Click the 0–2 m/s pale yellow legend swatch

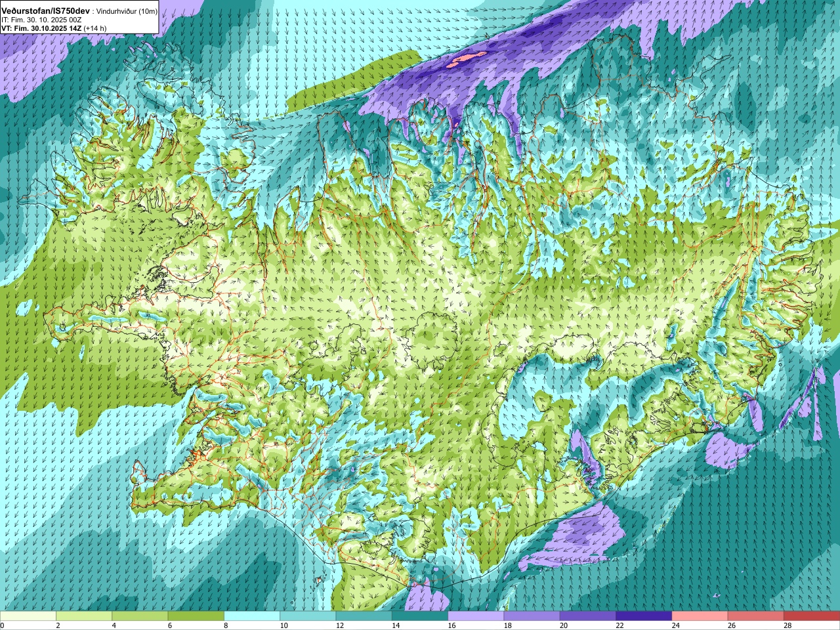pyautogui.click(x=28, y=616)
